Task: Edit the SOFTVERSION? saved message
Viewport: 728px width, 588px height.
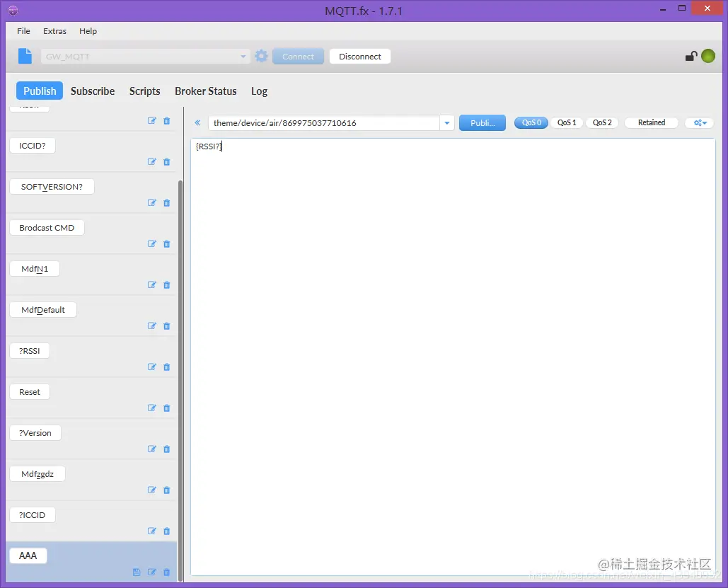Action: tap(152, 202)
